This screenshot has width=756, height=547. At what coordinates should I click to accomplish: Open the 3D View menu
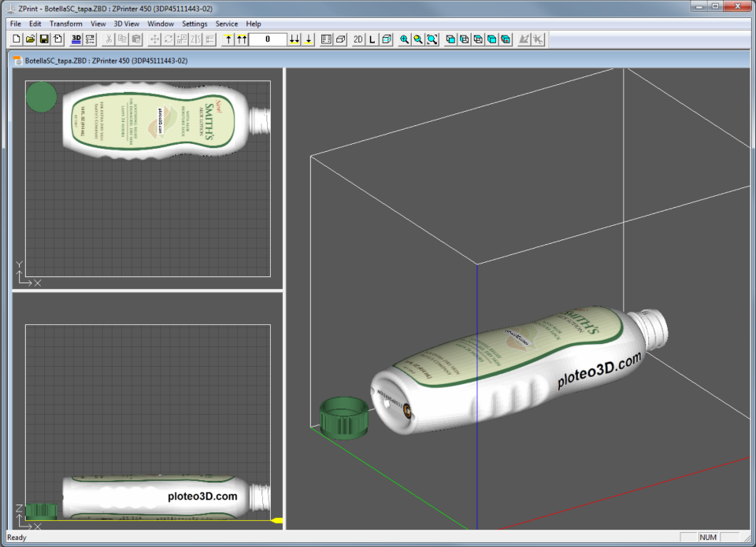click(126, 24)
